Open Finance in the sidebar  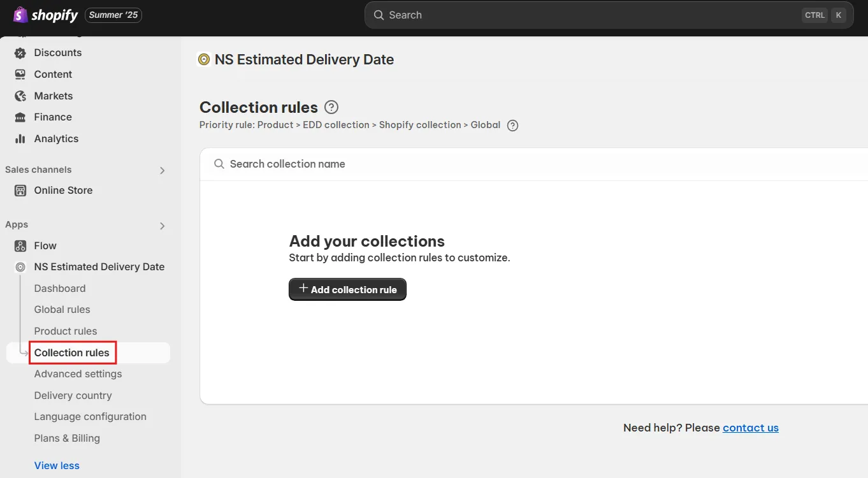(x=53, y=117)
